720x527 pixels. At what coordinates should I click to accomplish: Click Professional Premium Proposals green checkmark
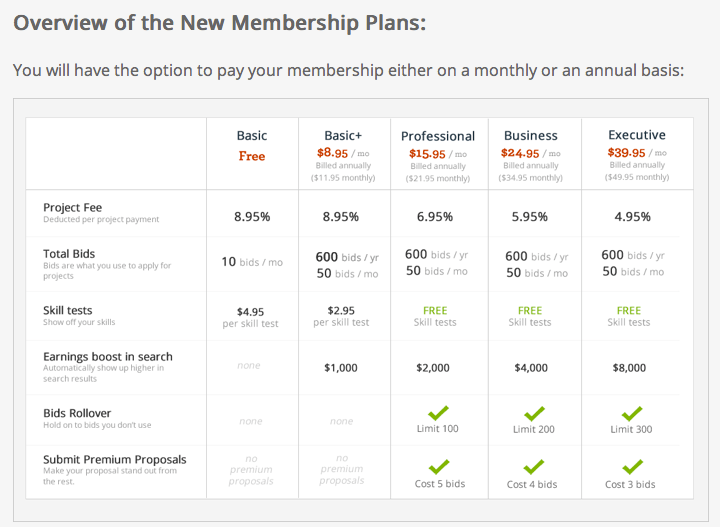438,467
